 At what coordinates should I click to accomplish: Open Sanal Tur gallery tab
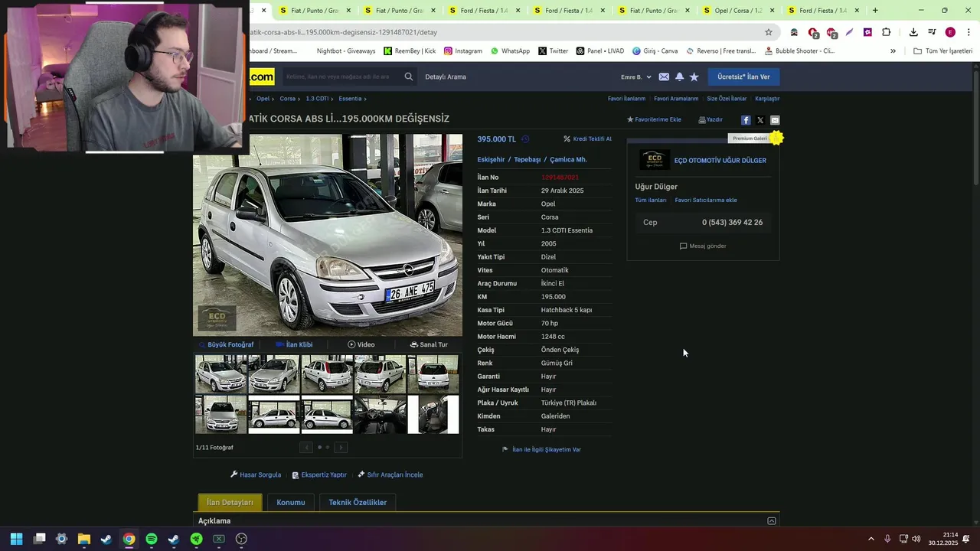429,344
